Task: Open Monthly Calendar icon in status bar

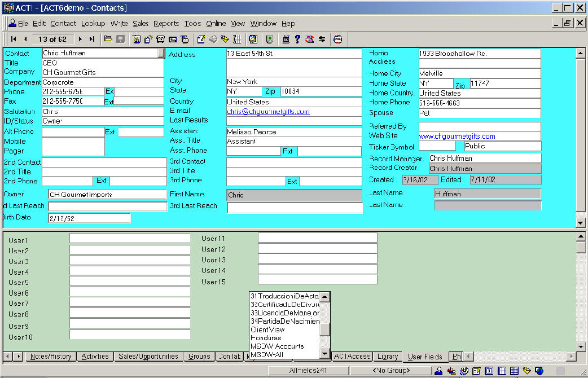Action: (x=515, y=371)
